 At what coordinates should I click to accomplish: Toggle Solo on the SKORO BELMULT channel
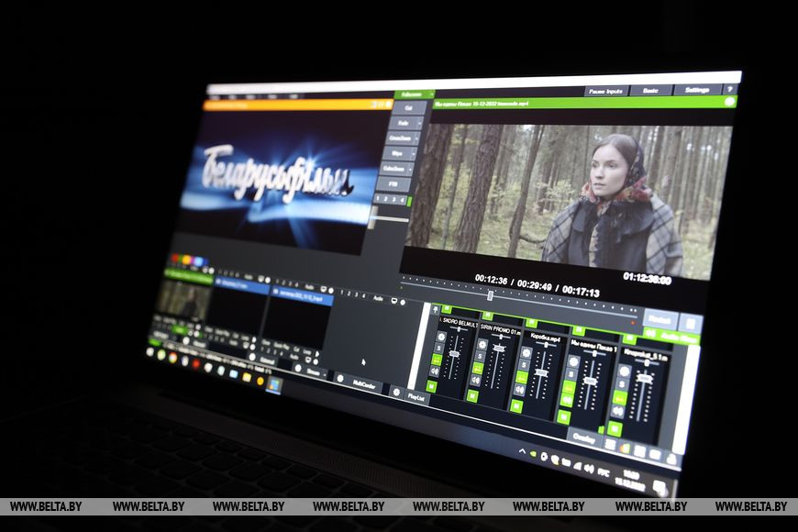pyautogui.click(x=438, y=348)
